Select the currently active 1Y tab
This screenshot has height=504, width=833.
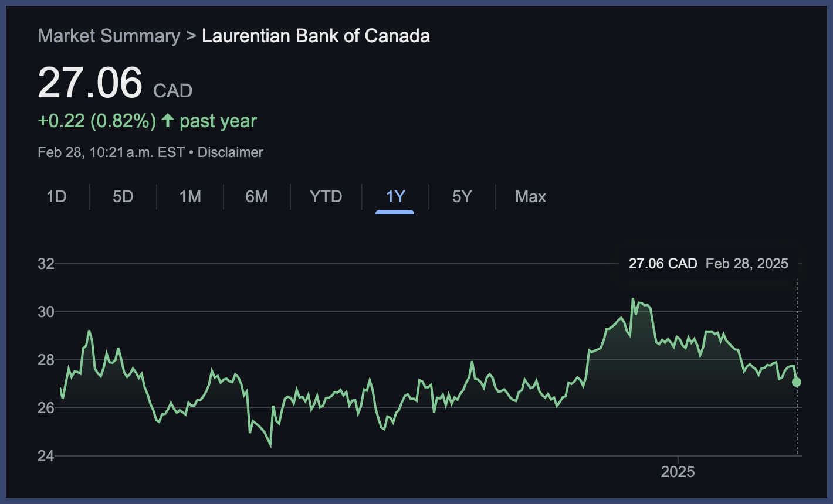pos(394,197)
